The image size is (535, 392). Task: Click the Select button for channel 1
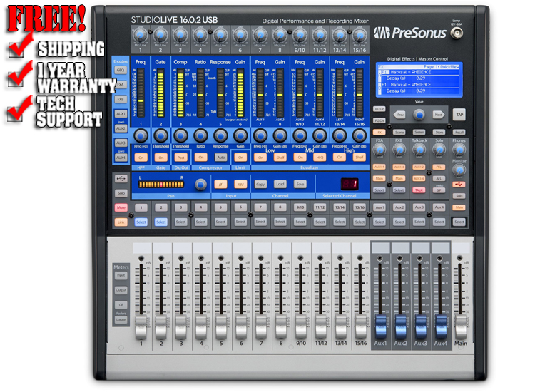[x=141, y=222]
